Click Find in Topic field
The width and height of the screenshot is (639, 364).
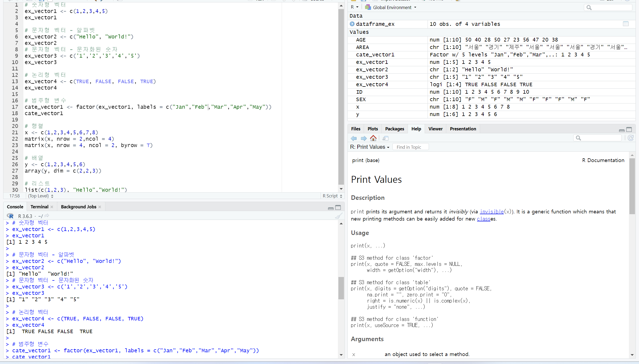click(x=410, y=147)
